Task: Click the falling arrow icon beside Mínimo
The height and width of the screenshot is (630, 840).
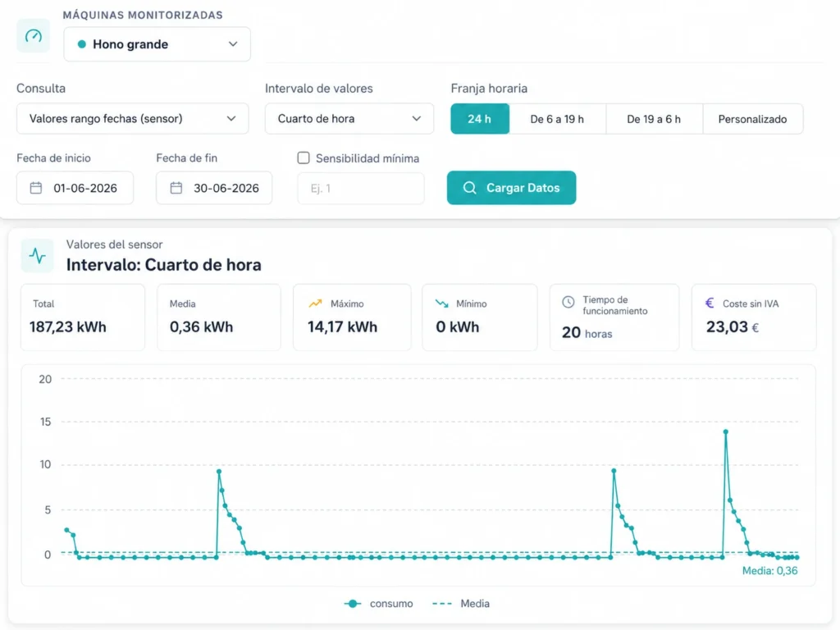Action: coord(442,304)
